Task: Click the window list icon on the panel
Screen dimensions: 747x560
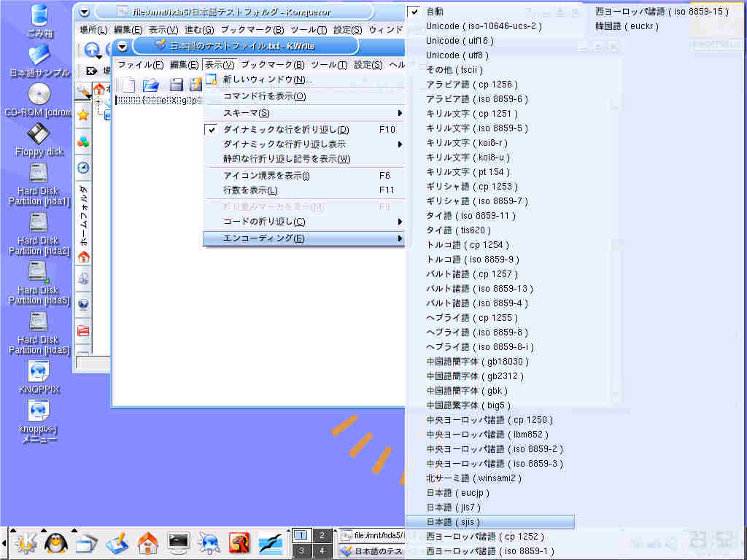Action: click(x=86, y=542)
